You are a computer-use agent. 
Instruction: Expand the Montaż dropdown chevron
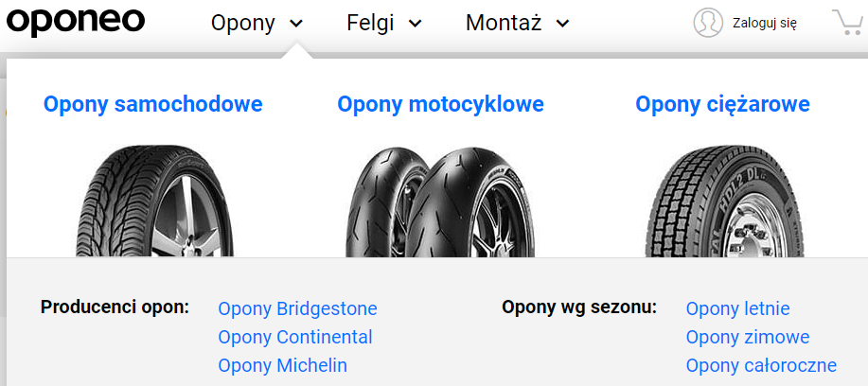pyautogui.click(x=562, y=24)
